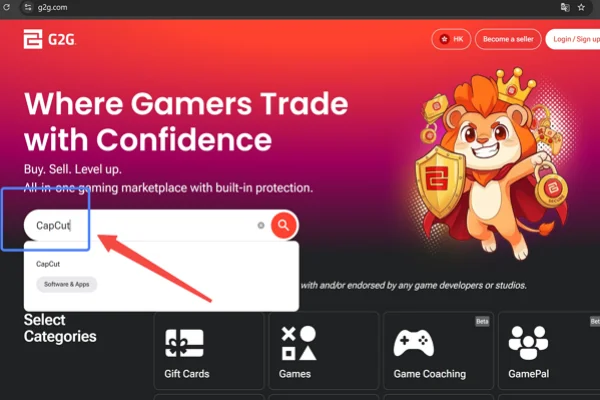Screen dimensions: 600x400
Task: Click the Games shapes icon
Action: coord(299,343)
